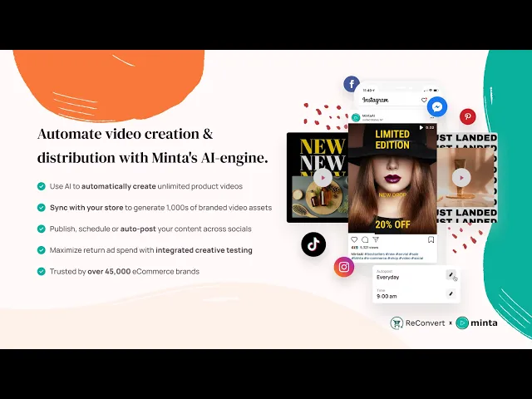Click checkmark beside auto-post bullet
This screenshot has height=399, width=532.
pos(41,229)
